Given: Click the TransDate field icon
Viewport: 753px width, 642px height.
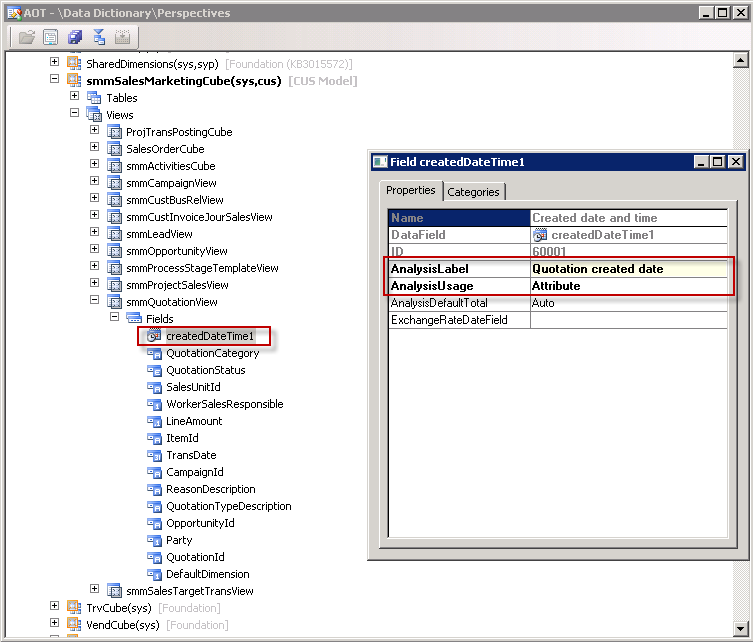Looking at the screenshot, I should point(154,455).
